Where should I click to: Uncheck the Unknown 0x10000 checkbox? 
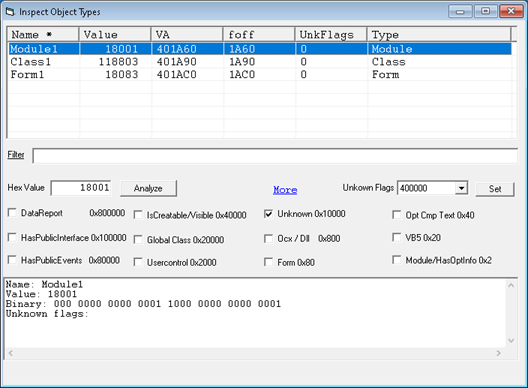[x=268, y=214]
